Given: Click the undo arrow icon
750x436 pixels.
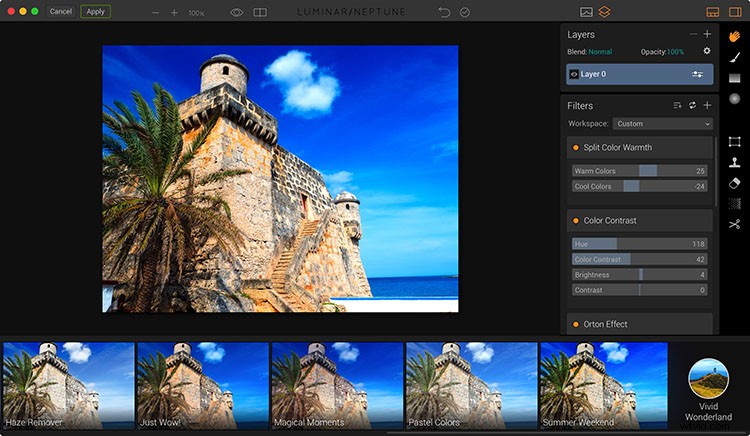Looking at the screenshot, I should (x=444, y=12).
